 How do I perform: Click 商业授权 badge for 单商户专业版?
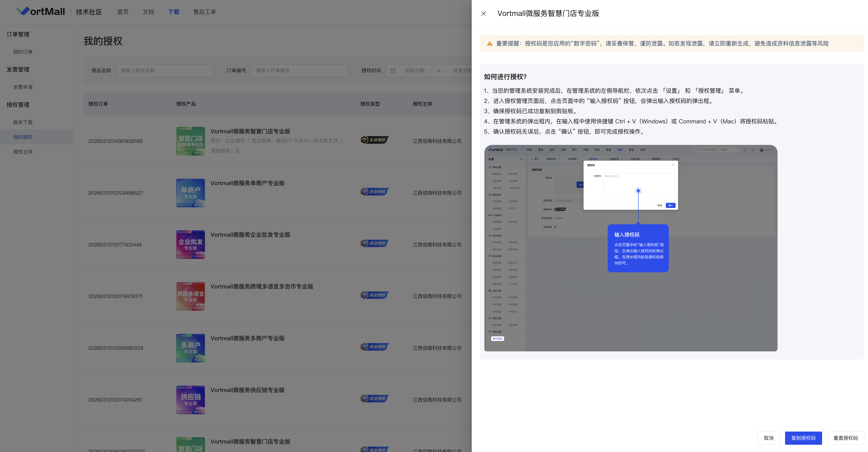pos(374,192)
